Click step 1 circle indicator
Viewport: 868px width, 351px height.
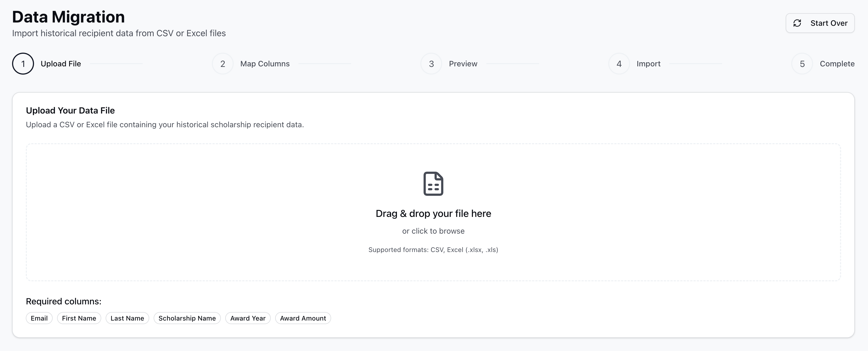pos(23,64)
